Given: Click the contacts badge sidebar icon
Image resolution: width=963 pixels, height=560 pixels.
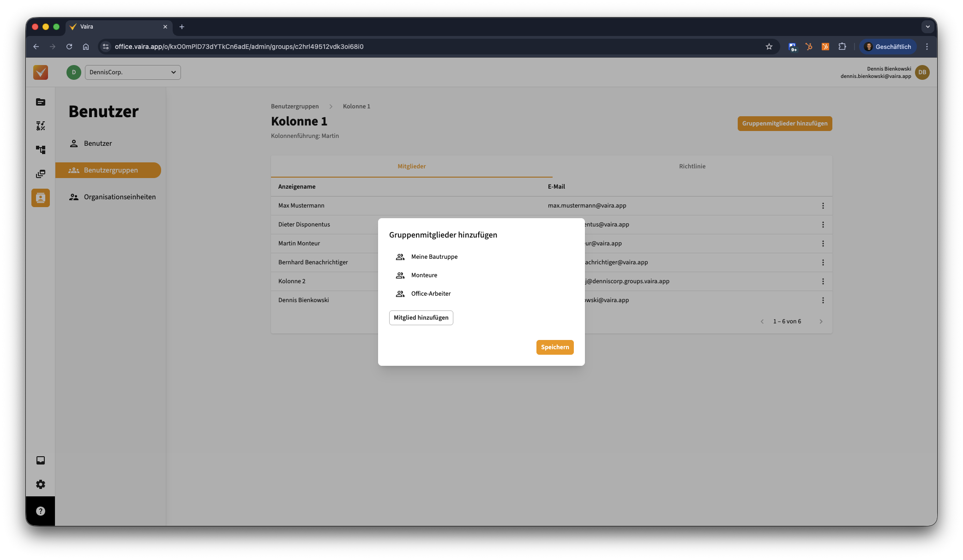Looking at the screenshot, I should click(41, 198).
